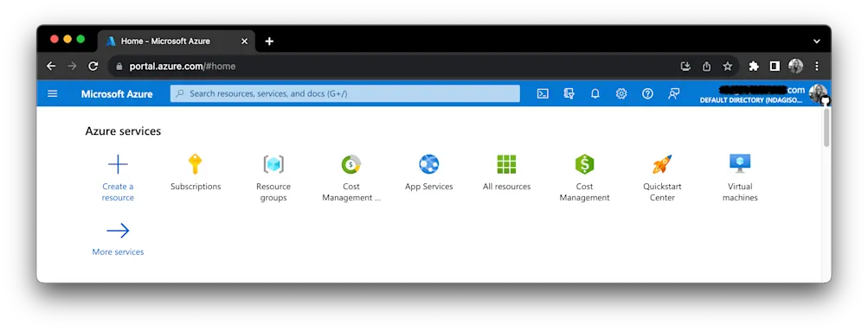Click the Microsoft Azure header title
Viewport: 868px width, 331px height.
[x=117, y=94]
